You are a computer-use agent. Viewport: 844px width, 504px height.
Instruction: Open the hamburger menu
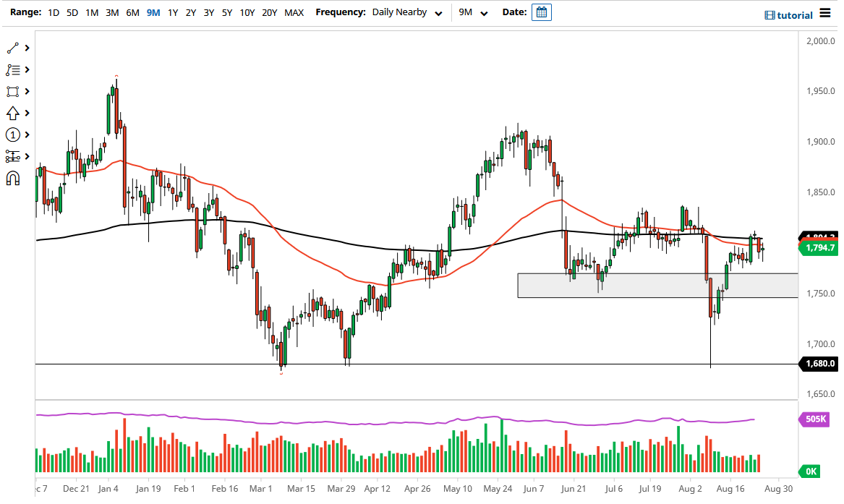click(x=825, y=13)
